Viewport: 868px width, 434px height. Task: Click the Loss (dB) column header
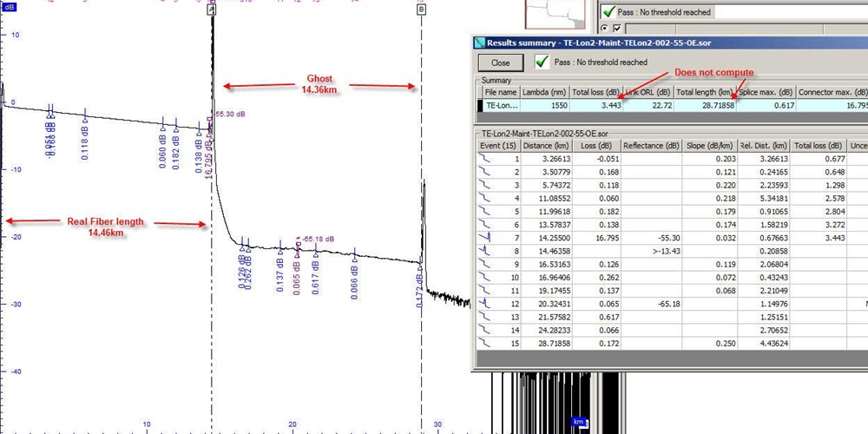pos(597,146)
